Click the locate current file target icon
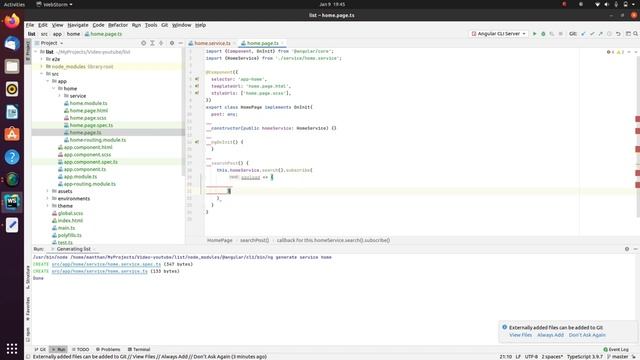The image size is (640, 360). click(143, 43)
